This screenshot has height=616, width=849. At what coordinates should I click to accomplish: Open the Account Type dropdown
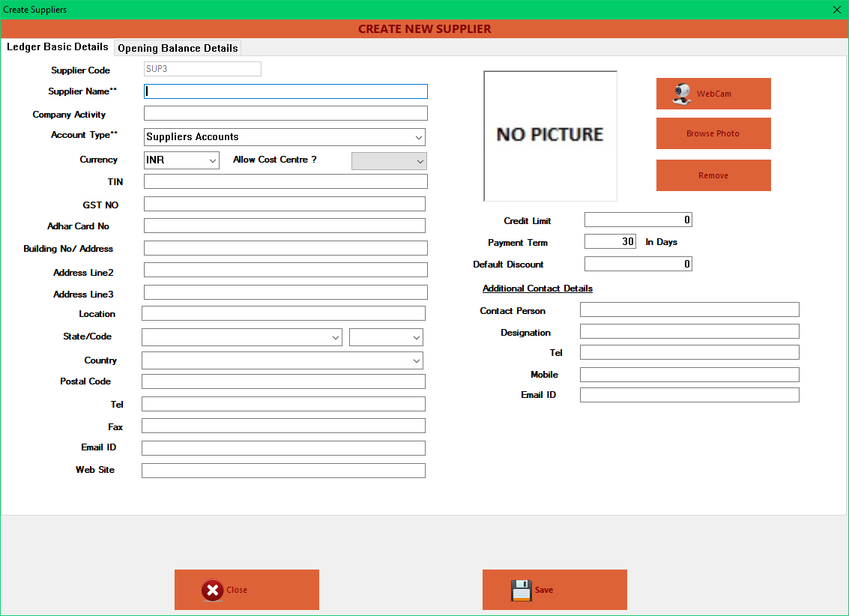[419, 137]
